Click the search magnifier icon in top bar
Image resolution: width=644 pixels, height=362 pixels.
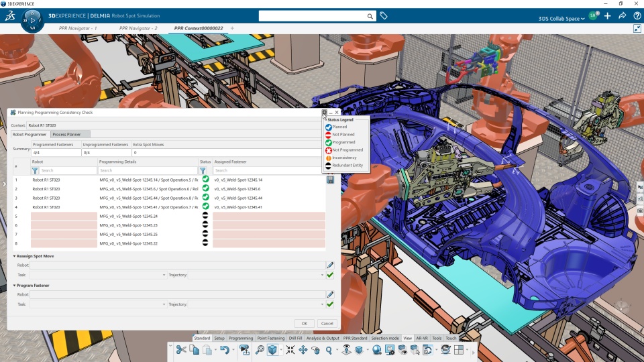[x=370, y=16]
